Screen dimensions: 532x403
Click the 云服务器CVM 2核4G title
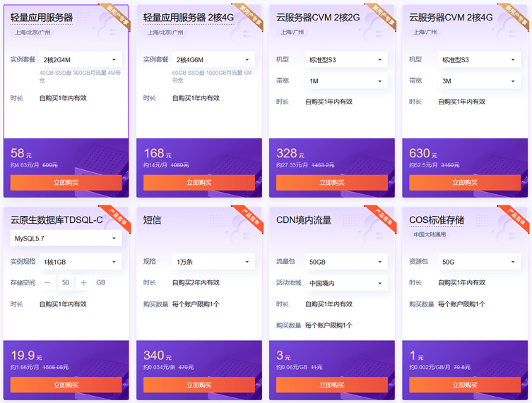click(x=451, y=18)
